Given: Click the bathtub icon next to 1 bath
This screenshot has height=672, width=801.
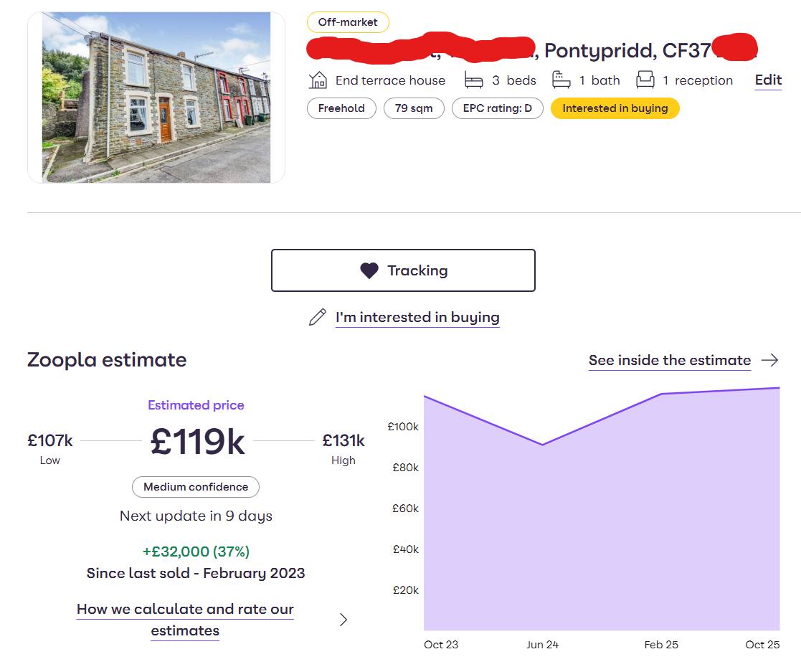Looking at the screenshot, I should click(x=561, y=80).
